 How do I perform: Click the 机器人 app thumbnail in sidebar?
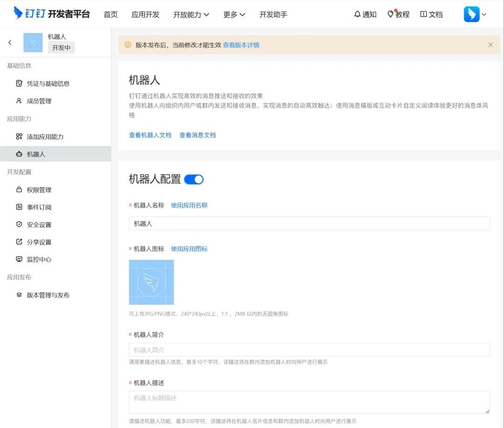(x=33, y=42)
